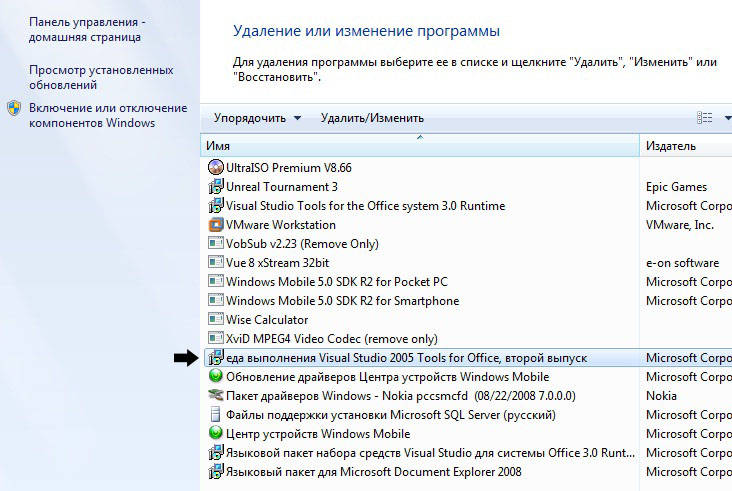Viewport: 732px width, 491px height.
Task: Click the Nokia pccsmcfd driver package icon
Action: 216,395
